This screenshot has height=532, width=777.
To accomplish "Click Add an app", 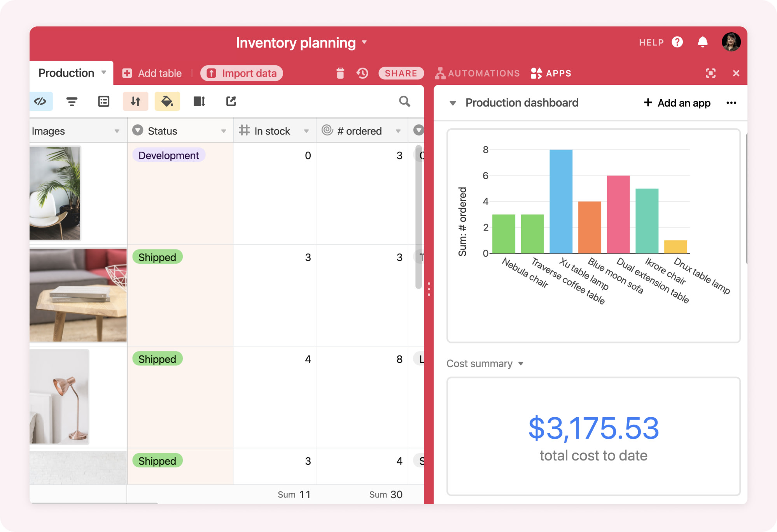I will pyautogui.click(x=677, y=103).
